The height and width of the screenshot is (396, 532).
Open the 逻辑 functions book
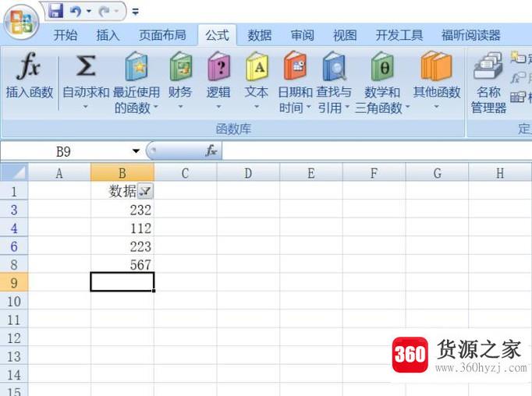click(x=219, y=65)
